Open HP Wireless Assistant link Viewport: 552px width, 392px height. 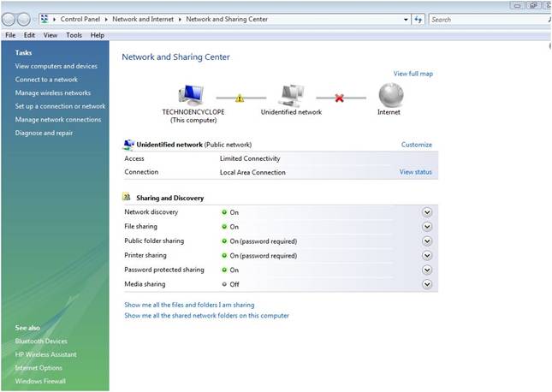[45, 354]
